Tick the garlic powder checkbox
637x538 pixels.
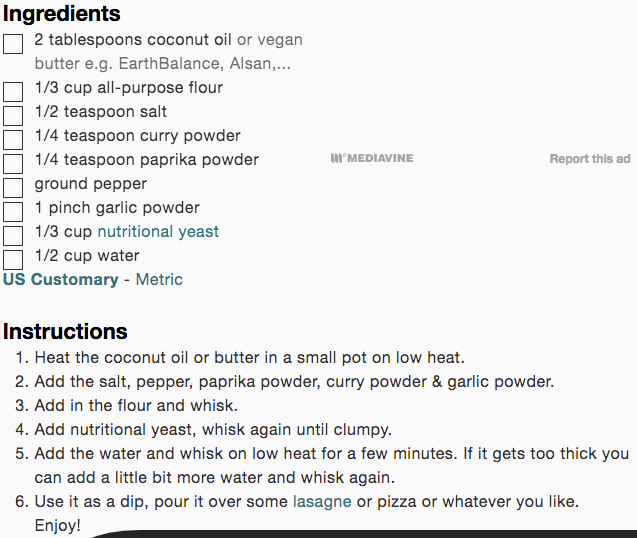(13, 212)
